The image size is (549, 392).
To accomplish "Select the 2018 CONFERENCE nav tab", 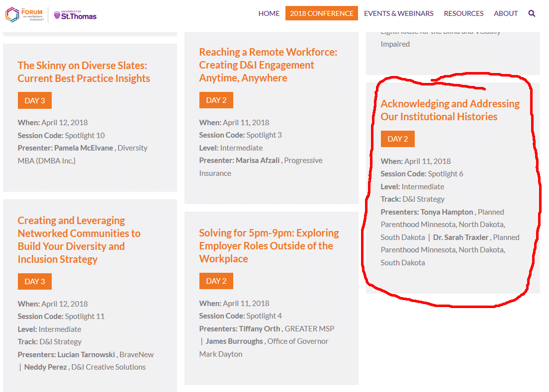I will pyautogui.click(x=321, y=13).
